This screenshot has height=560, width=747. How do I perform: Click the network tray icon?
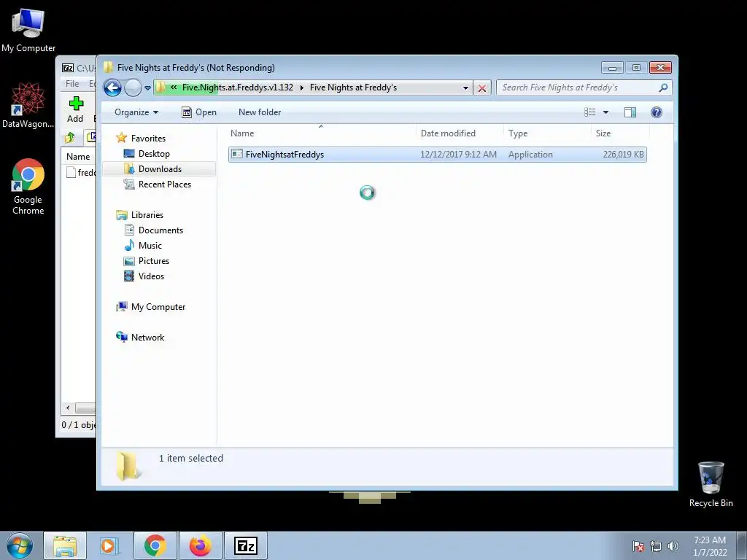click(x=656, y=546)
